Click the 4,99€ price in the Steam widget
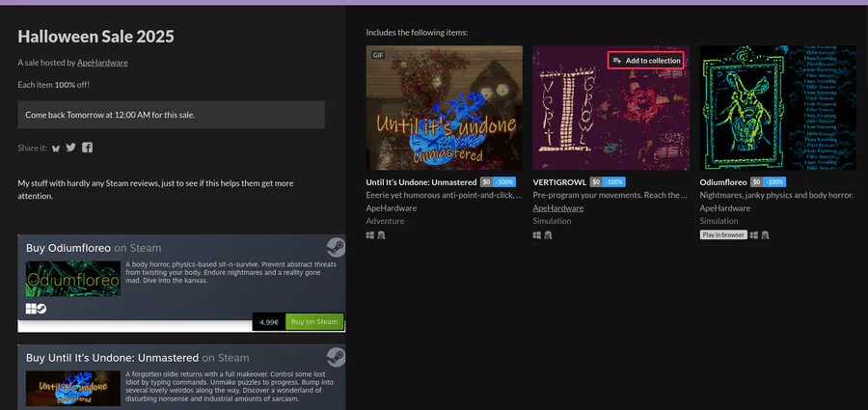 [268, 322]
